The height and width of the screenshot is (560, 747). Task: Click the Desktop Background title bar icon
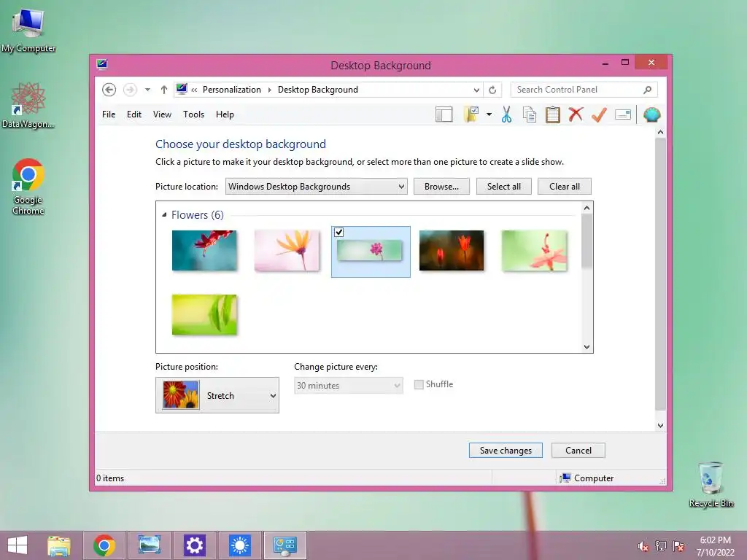[x=102, y=64]
